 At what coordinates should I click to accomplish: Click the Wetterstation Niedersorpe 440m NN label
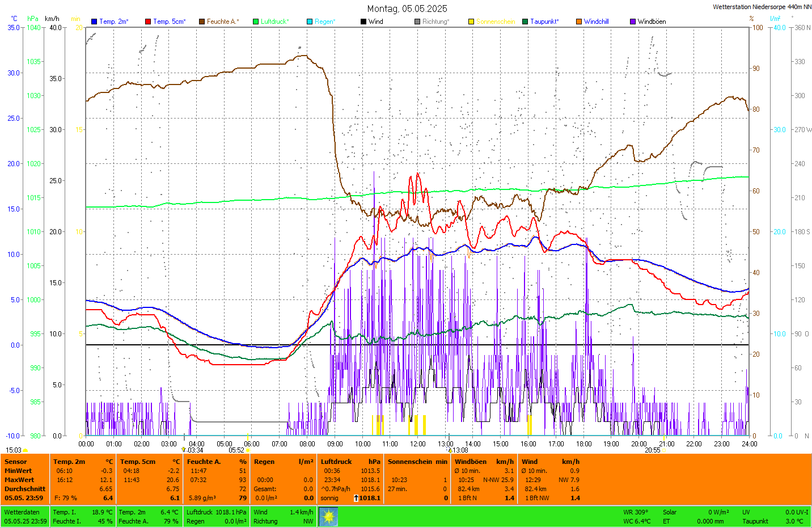762,7
